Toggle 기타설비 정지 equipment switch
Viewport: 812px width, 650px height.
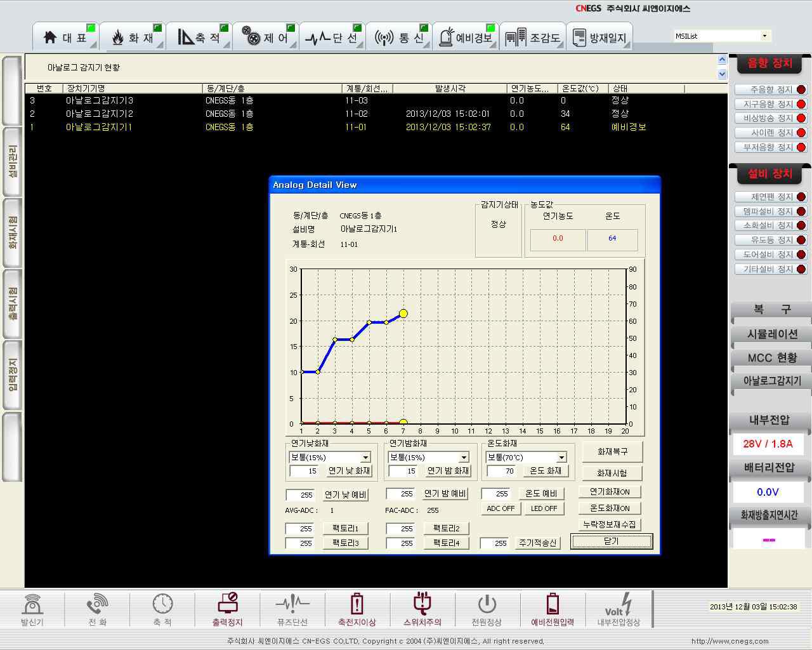(771, 269)
